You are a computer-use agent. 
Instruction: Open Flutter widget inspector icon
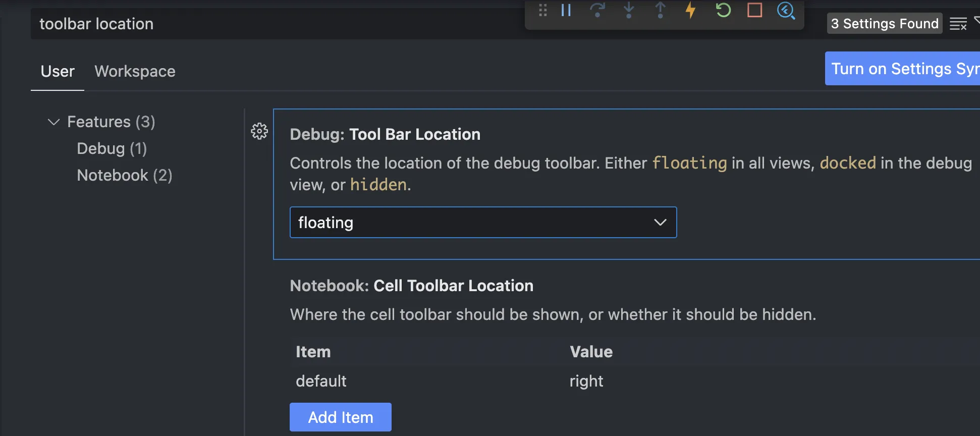786,10
